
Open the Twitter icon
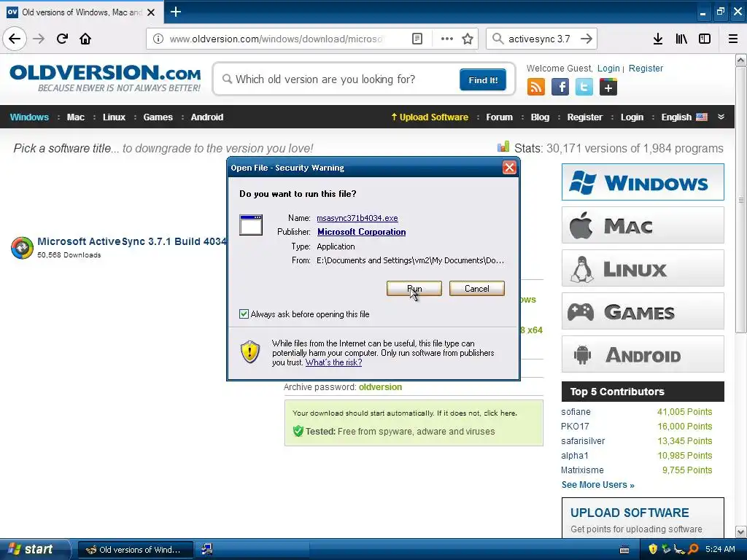click(x=584, y=87)
